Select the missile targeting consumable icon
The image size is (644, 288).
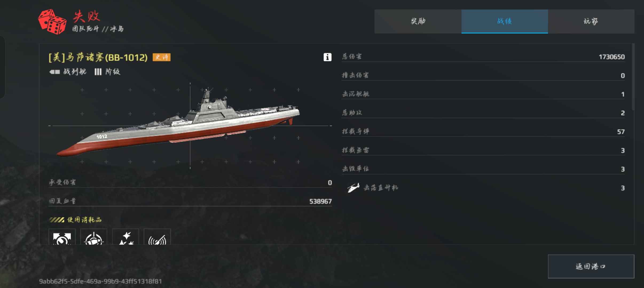94,237
